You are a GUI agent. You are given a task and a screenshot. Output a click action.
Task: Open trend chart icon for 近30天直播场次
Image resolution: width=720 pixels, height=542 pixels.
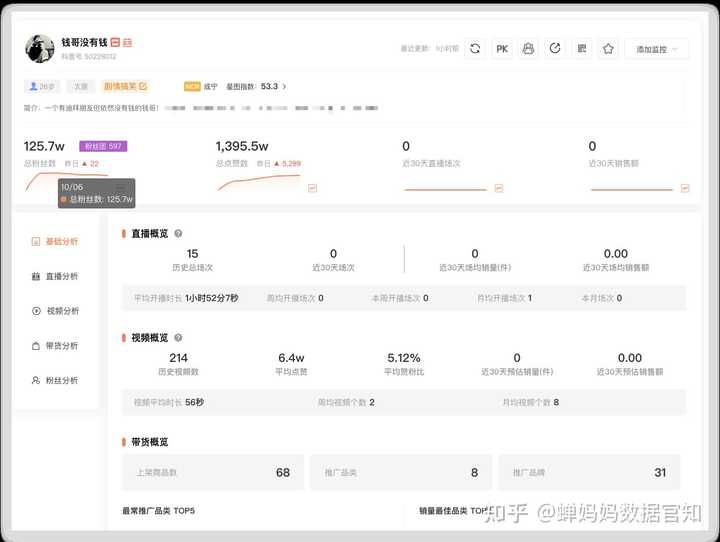(499, 188)
